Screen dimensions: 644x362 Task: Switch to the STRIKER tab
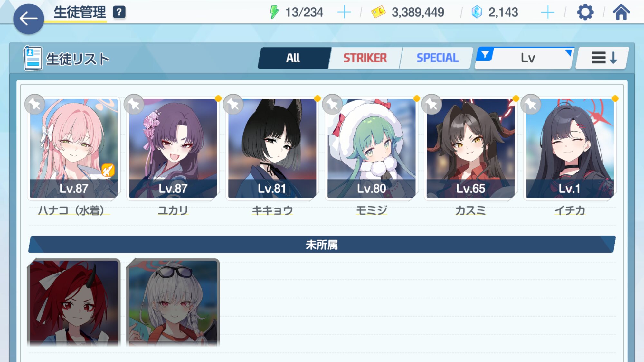pyautogui.click(x=365, y=58)
